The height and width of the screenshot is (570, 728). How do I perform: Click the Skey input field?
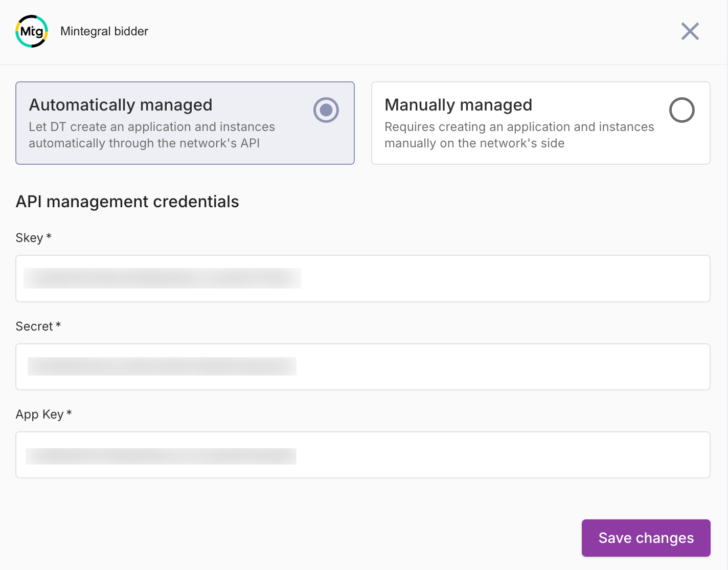point(363,278)
